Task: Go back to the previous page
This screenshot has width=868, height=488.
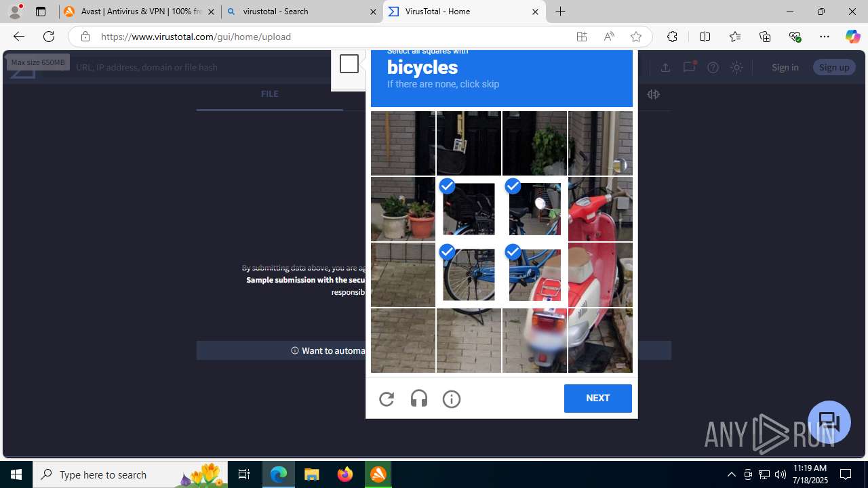Action: [x=19, y=37]
